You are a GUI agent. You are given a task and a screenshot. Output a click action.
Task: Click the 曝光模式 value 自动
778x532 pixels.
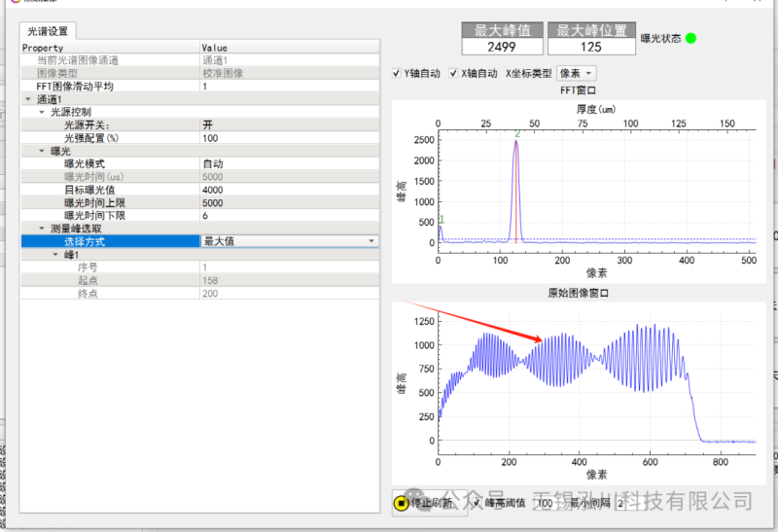[287, 164]
